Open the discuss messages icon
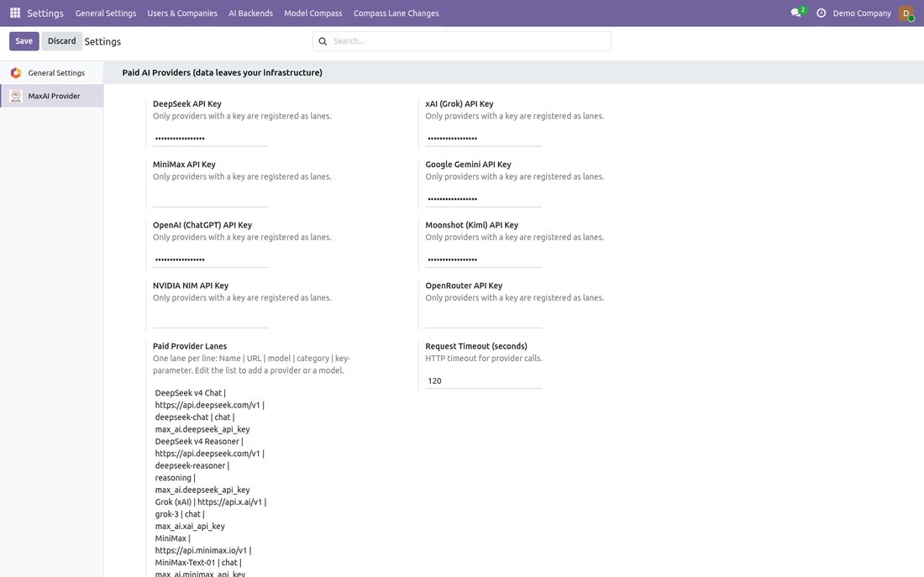 coord(796,13)
